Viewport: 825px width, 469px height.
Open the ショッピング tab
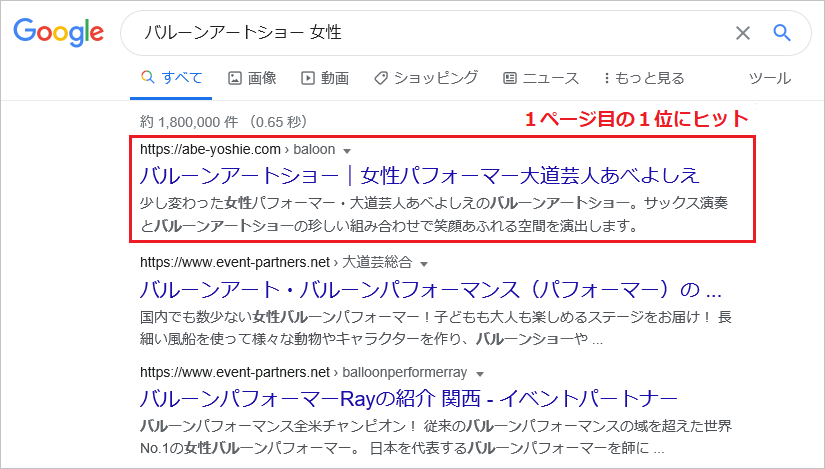tap(426, 78)
